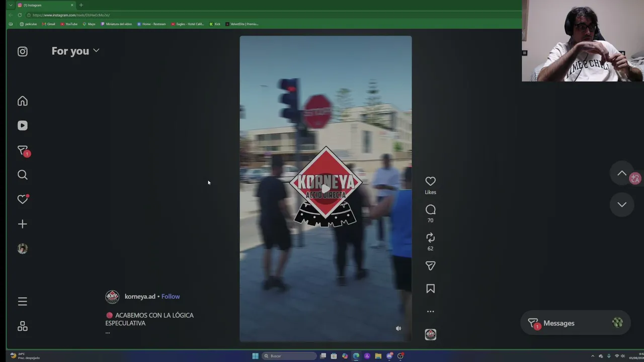Viewport: 644px width, 362px height.
Task: Go to next reel with down arrow
Action: (622, 205)
